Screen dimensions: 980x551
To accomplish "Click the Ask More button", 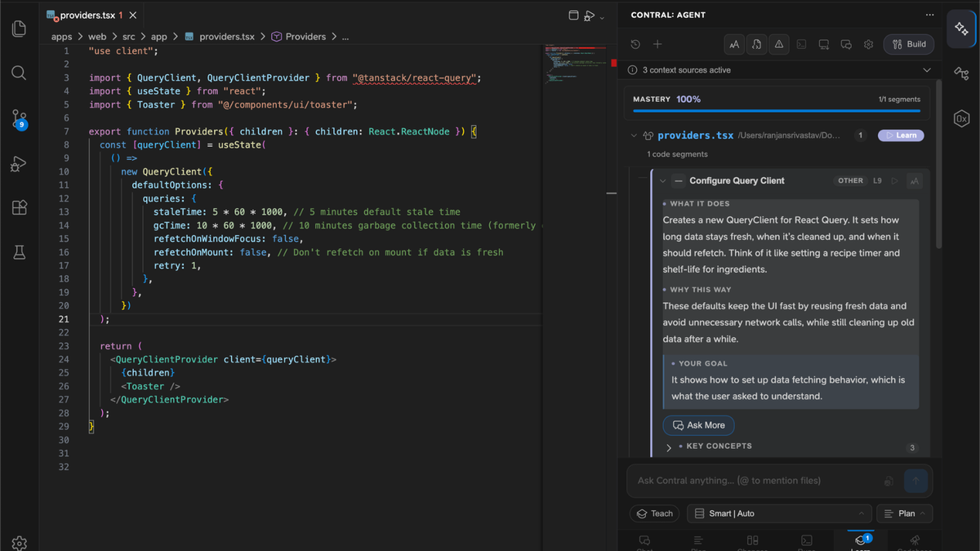I will 698,425.
